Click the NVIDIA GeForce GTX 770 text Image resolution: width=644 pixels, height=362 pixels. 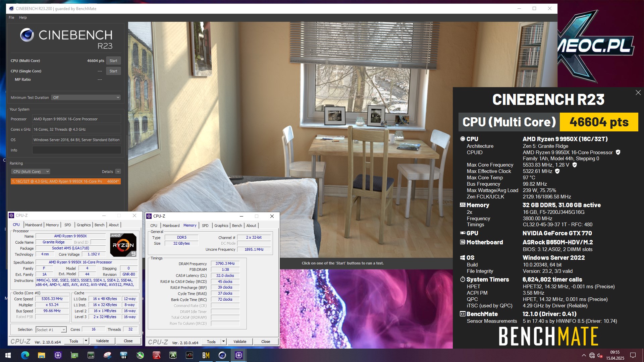[557, 233]
